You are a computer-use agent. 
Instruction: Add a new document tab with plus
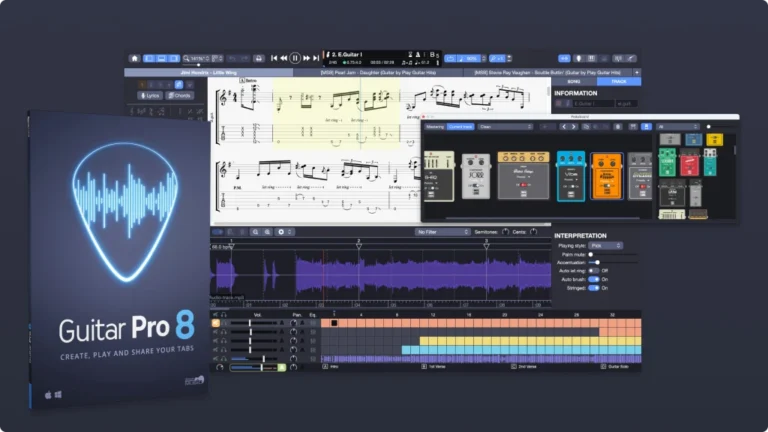(x=637, y=72)
